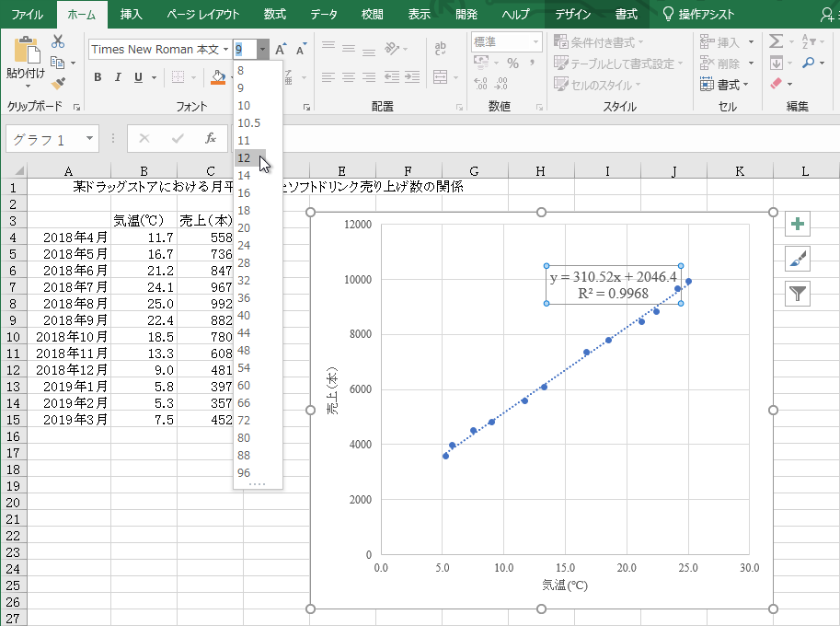
Task: Toggle Underline formatting
Action: [x=138, y=77]
